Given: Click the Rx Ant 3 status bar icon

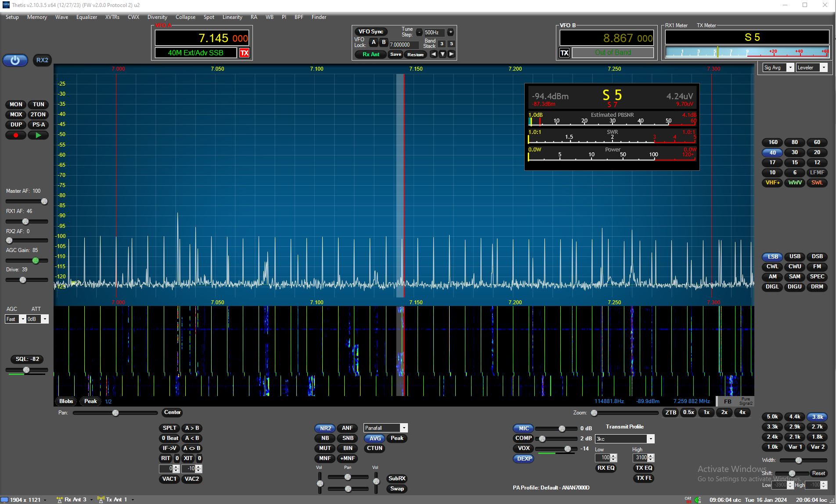Looking at the screenshot, I should pyautogui.click(x=60, y=500).
